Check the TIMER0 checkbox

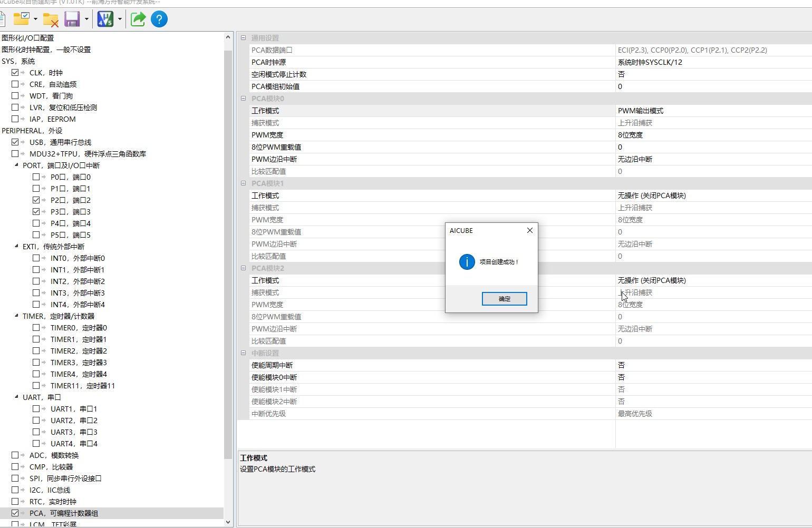coord(36,328)
